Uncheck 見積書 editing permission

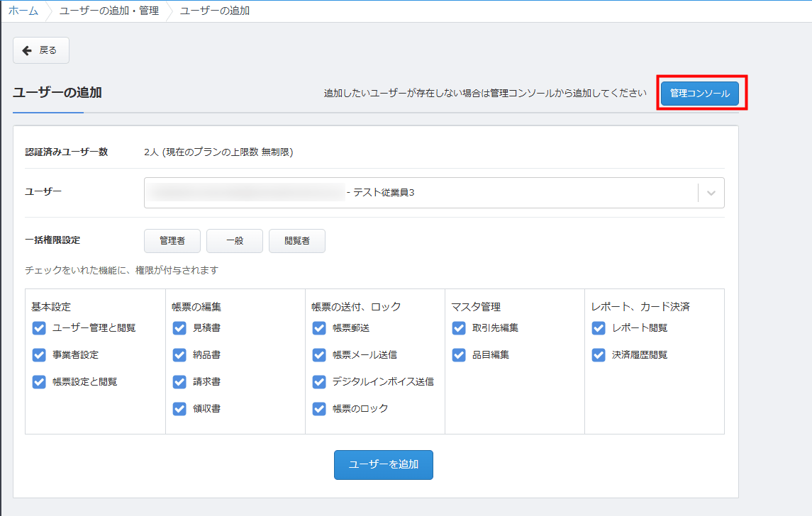tap(179, 328)
